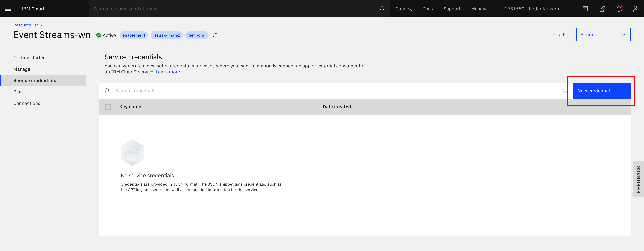Click the IBM Cloud logo text
Screen dimensions: 644x251
tap(33, 9)
